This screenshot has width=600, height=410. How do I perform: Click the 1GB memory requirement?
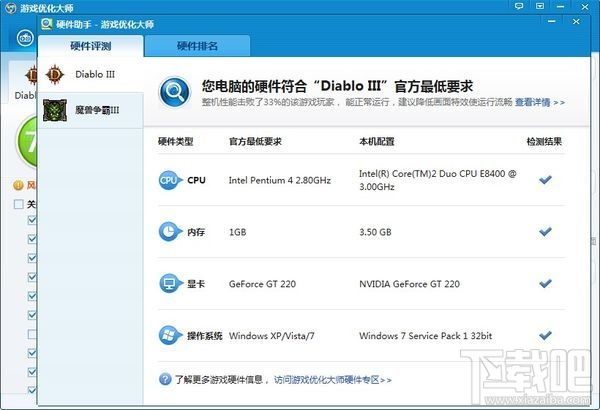coord(237,232)
